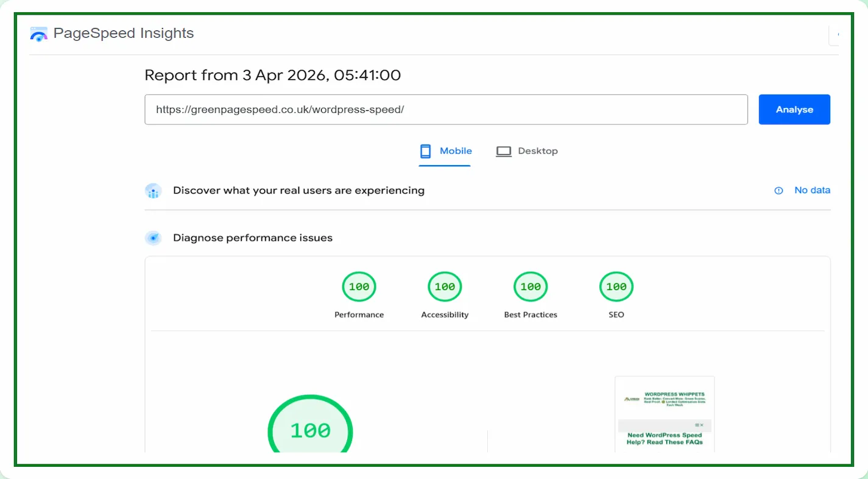
Task: Click inside the URL input field
Action: click(446, 109)
